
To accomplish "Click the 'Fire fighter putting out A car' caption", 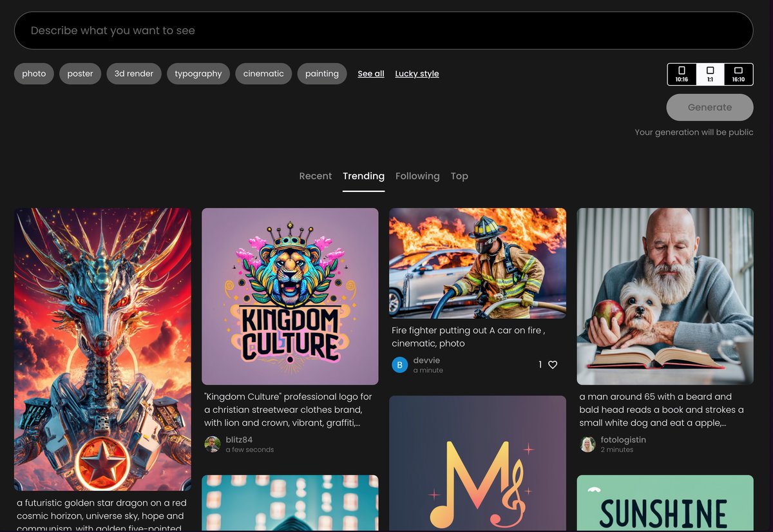I will 469,337.
